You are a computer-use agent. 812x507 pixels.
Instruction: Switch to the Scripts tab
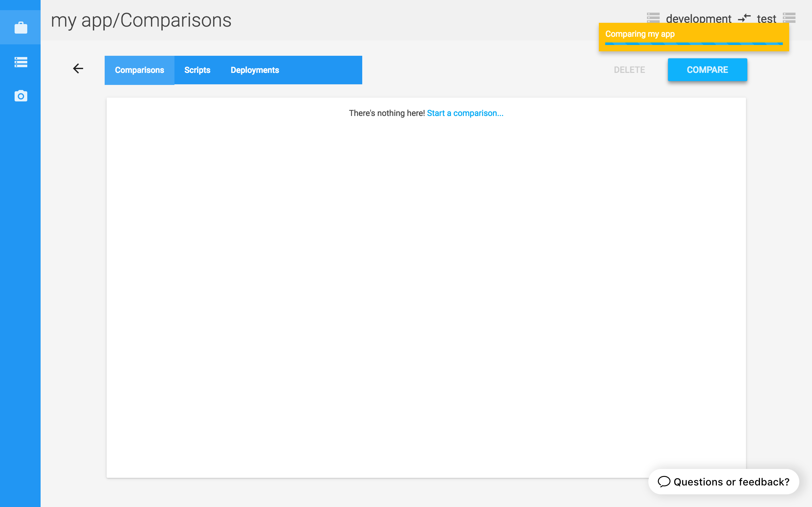(198, 70)
